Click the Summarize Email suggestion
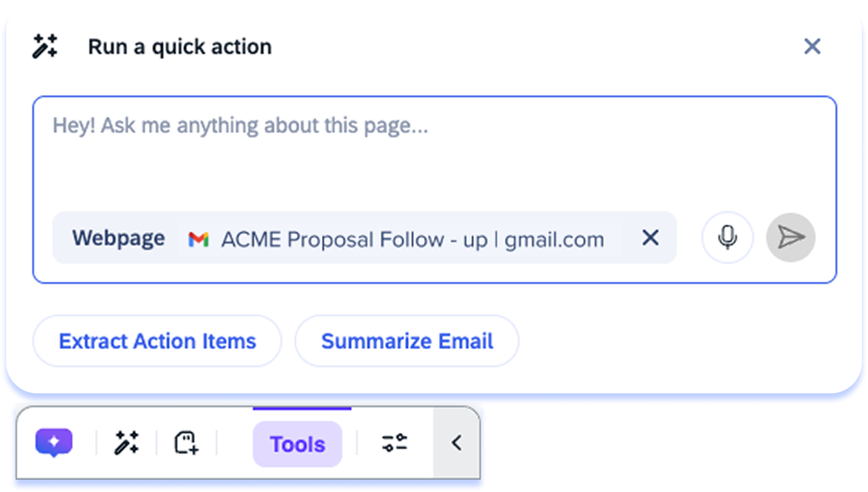The image size is (868, 492). click(x=407, y=341)
